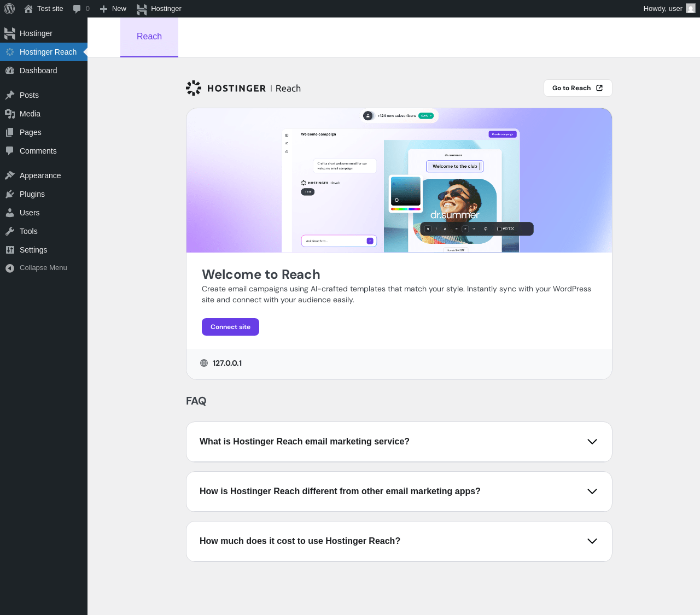This screenshot has width=700, height=615.
Task: Click the Welcome to Reach heading
Action: click(x=261, y=274)
